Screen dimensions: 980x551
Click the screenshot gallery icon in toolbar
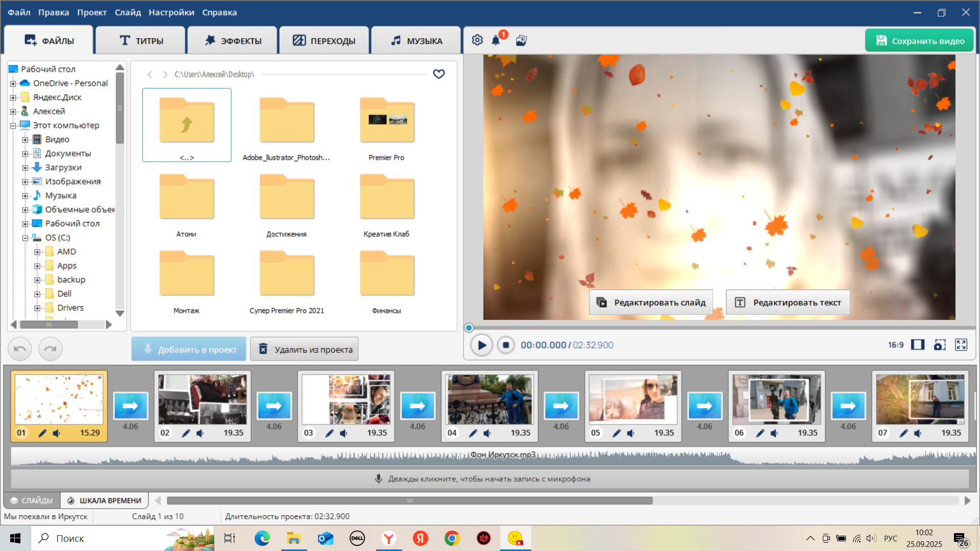(521, 40)
